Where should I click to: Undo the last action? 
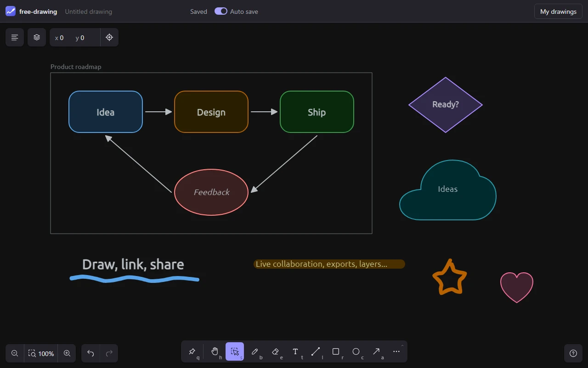point(90,353)
